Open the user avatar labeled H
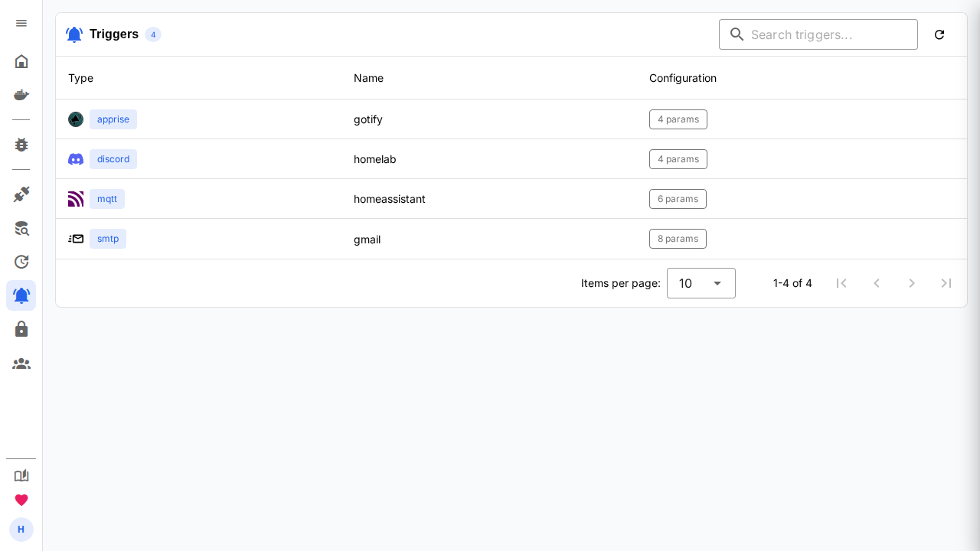 [x=21, y=530]
